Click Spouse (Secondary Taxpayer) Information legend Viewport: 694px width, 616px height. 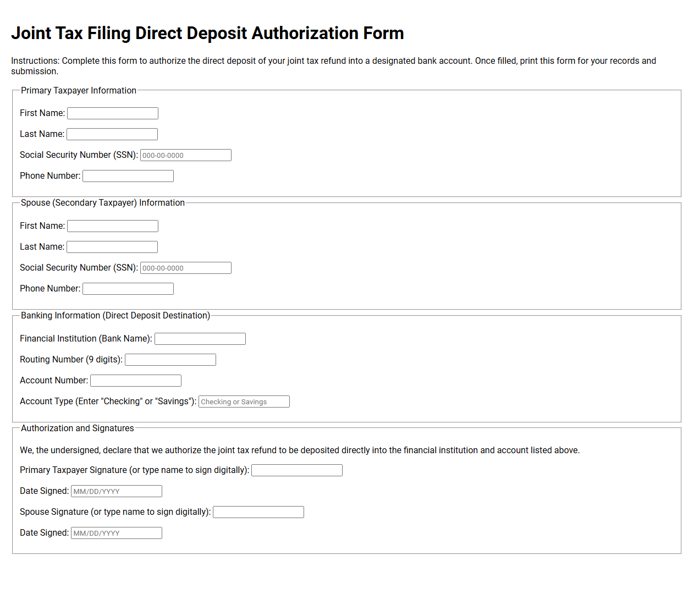(103, 203)
